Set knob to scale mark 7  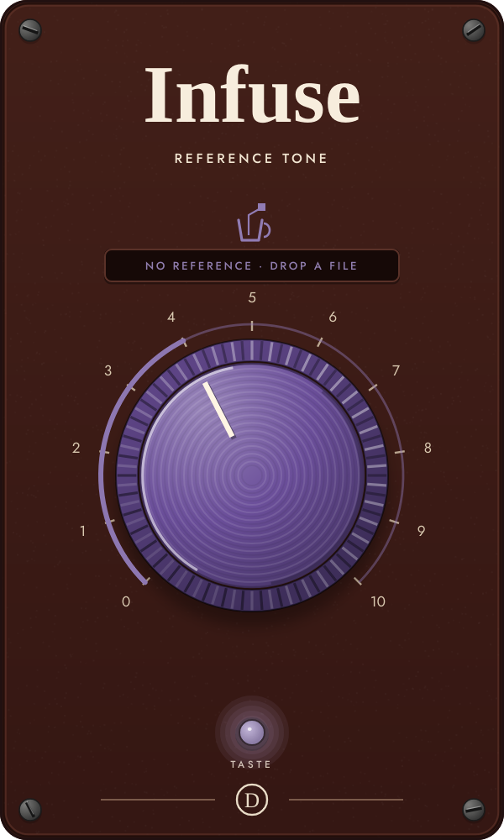point(396,370)
